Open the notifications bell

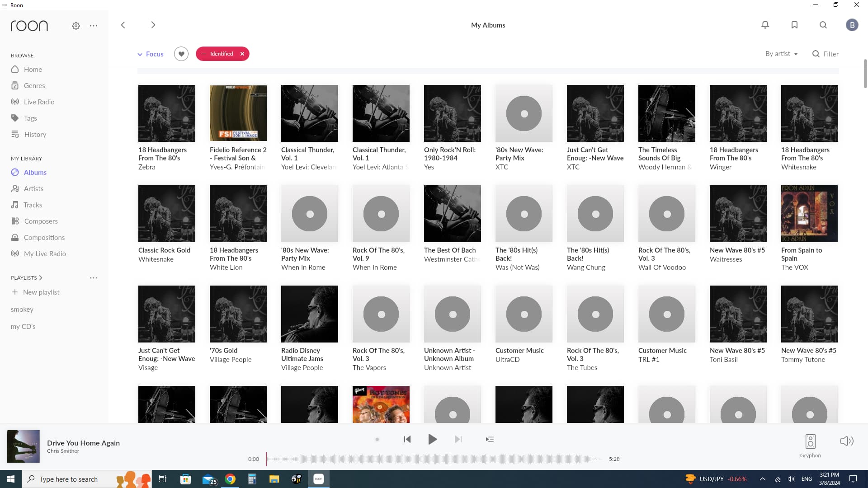tap(765, 25)
